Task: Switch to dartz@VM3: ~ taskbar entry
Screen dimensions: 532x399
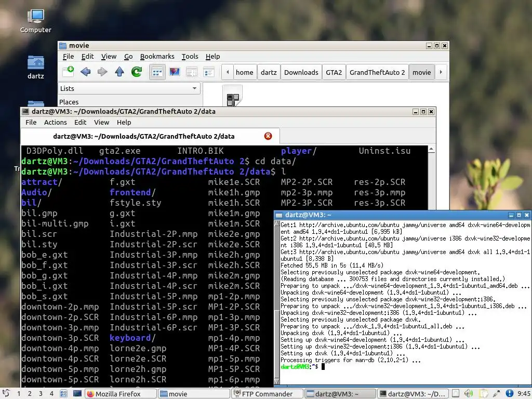Action: [340, 394]
